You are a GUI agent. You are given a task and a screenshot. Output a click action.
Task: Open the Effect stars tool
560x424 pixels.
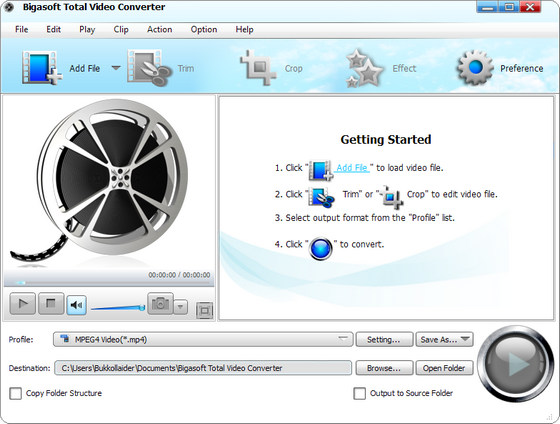[365, 68]
